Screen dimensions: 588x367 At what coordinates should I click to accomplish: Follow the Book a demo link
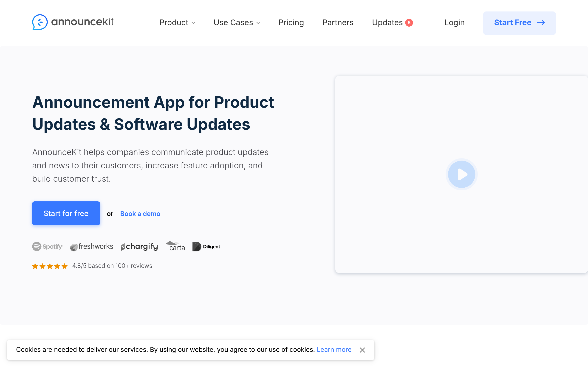140,214
